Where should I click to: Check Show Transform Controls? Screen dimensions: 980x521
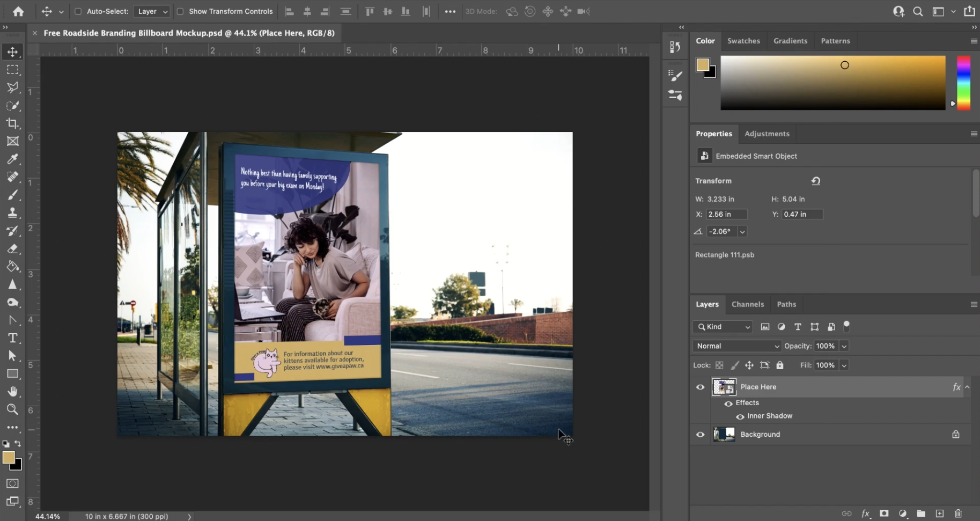[180, 11]
